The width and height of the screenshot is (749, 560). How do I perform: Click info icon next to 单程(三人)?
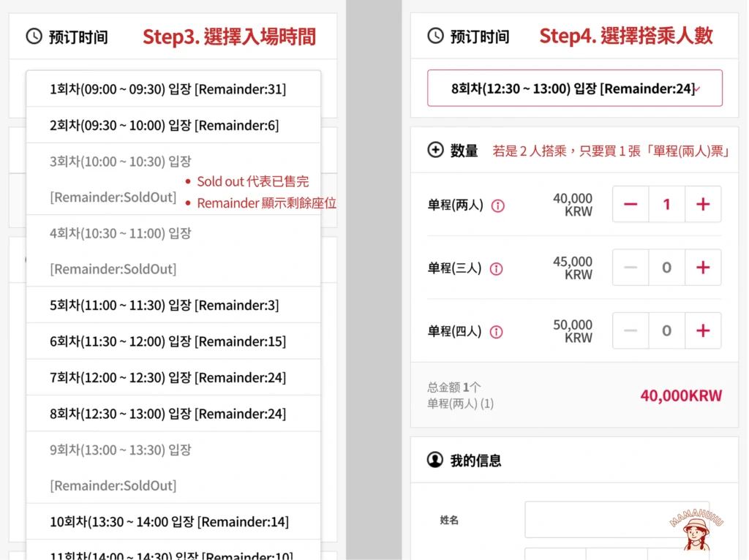point(497,269)
